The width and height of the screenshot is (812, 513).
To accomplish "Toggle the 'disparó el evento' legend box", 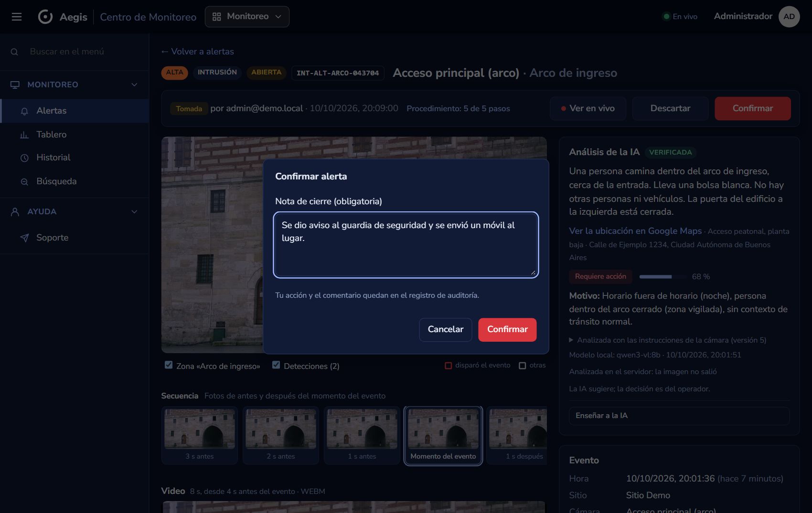I will [x=448, y=366].
